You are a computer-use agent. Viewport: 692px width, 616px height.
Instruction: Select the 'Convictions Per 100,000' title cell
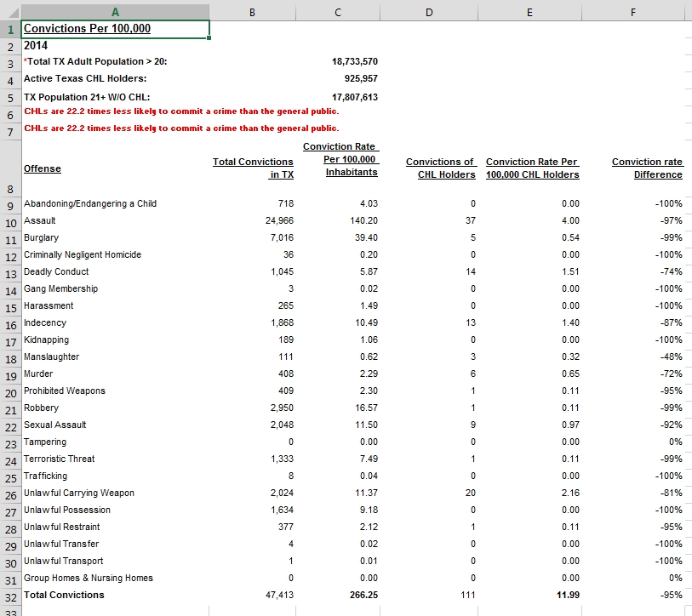pyautogui.click(x=88, y=29)
